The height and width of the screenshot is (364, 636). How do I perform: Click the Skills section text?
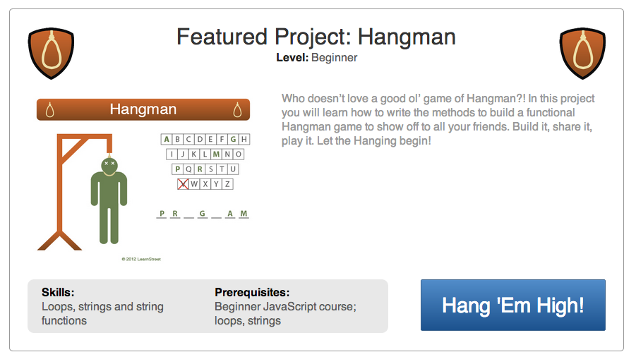click(102, 306)
